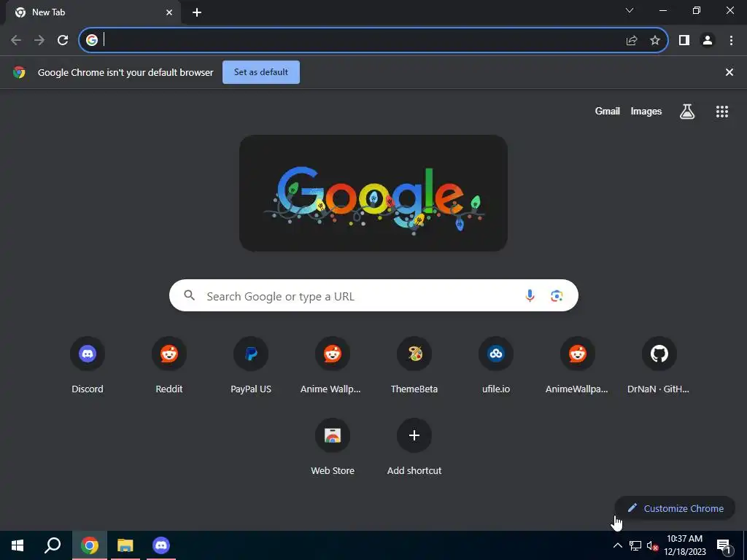The image size is (747, 560).
Task: Click Set as default button
Action: point(261,72)
